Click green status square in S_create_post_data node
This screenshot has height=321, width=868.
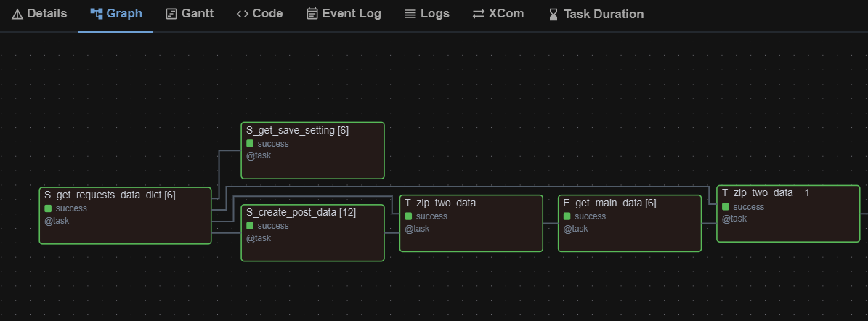pos(250,226)
